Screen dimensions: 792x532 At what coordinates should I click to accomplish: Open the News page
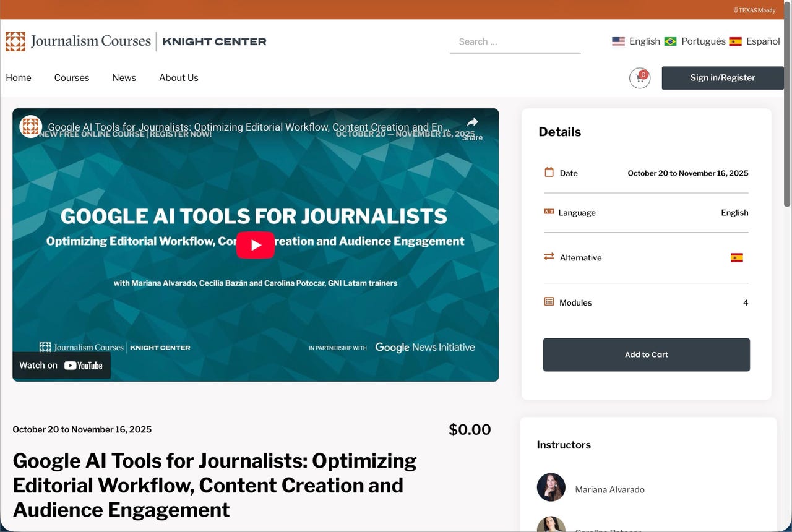(x=124, y=78)
